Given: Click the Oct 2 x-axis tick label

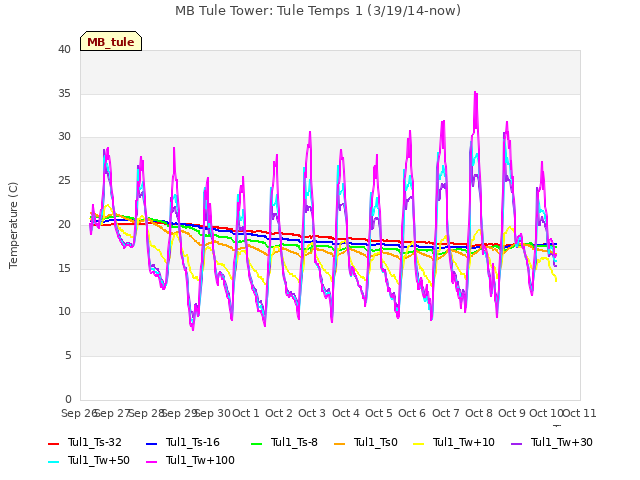Looking at the screenshot, I should pyautogui.click(x=279, y=413).
